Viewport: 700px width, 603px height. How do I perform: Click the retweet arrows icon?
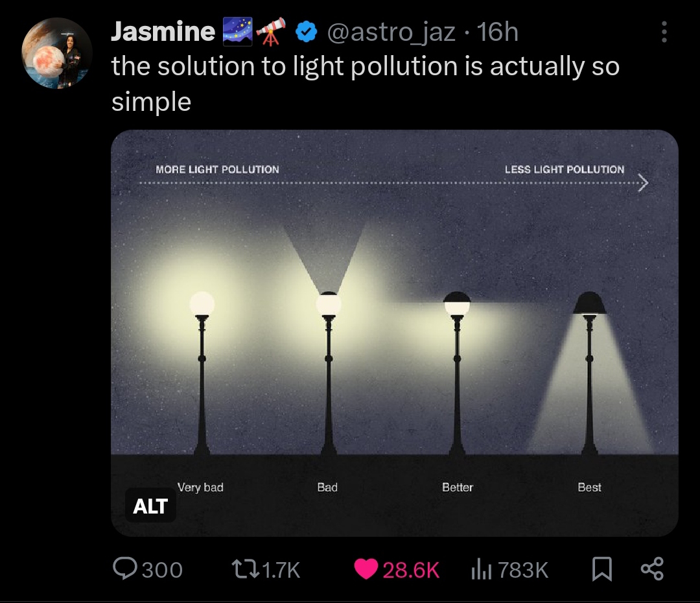click(245, 569)
